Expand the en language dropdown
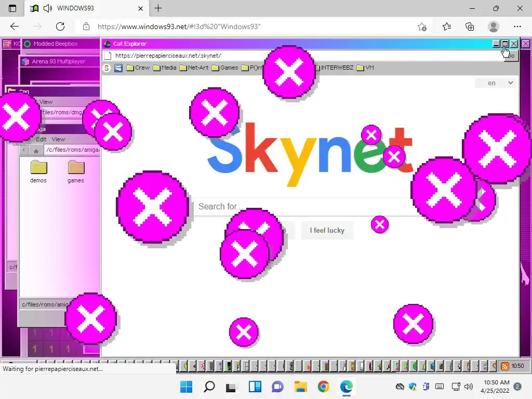The height and width of the screenshot is (399, 532). pyautogui.click(x=496, y=83)
